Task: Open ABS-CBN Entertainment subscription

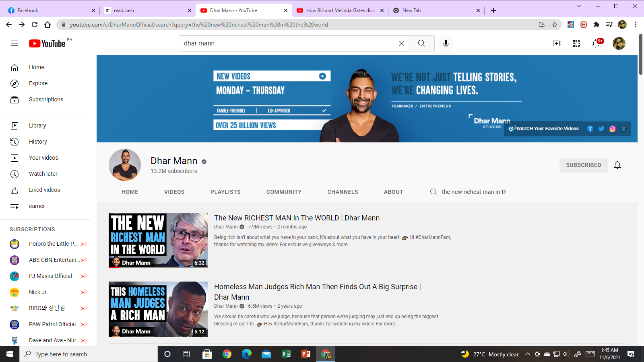Action: 48,260
